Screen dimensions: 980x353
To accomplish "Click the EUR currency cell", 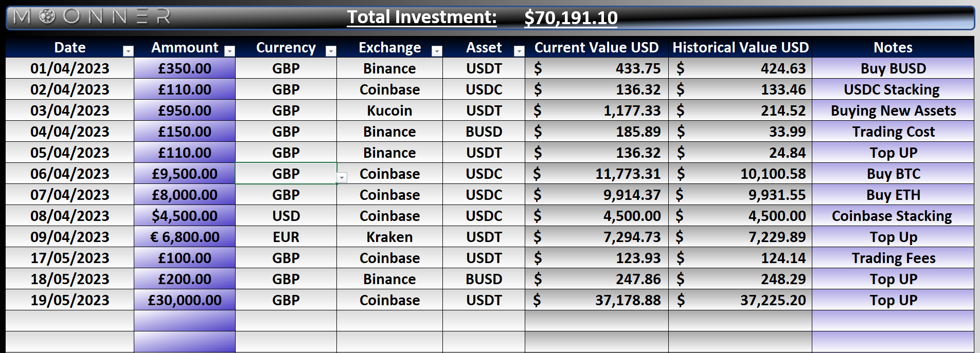I will pyautogui.click(x=286, y=237).
